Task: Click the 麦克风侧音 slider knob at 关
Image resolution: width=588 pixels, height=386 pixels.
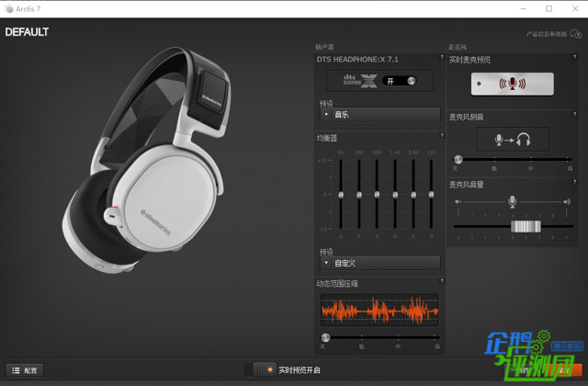Action: 458,159
